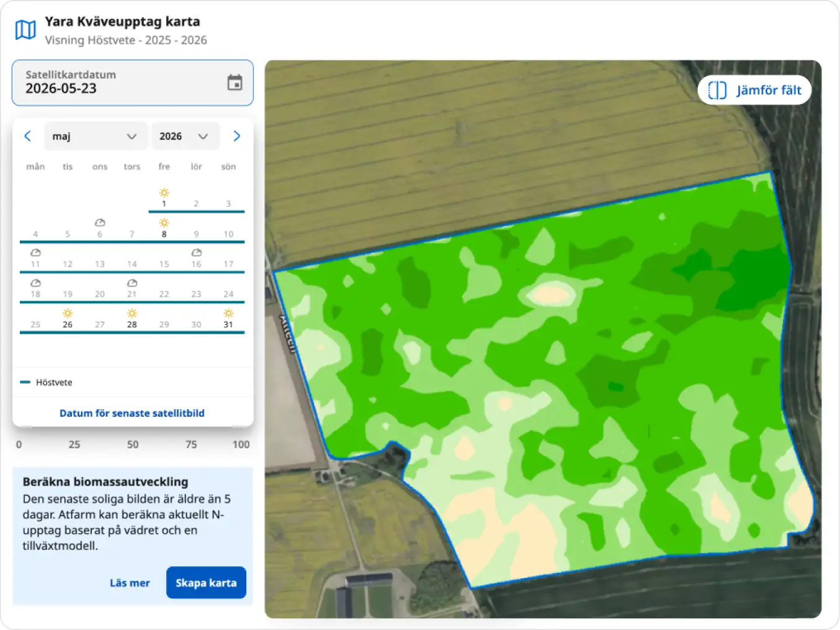The image size is (840, 630).
Task: Open the 2026 year dropdown
Action: click(185, 136)
